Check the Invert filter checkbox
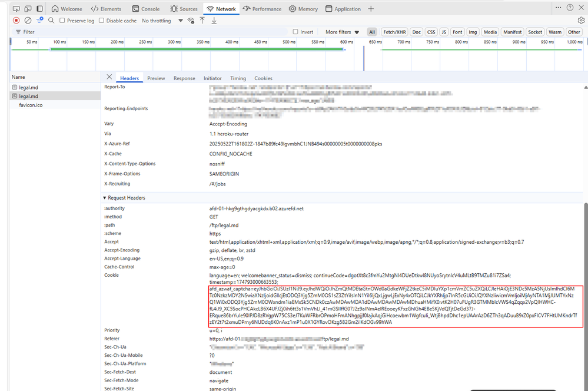 click(x=295, y=32)
